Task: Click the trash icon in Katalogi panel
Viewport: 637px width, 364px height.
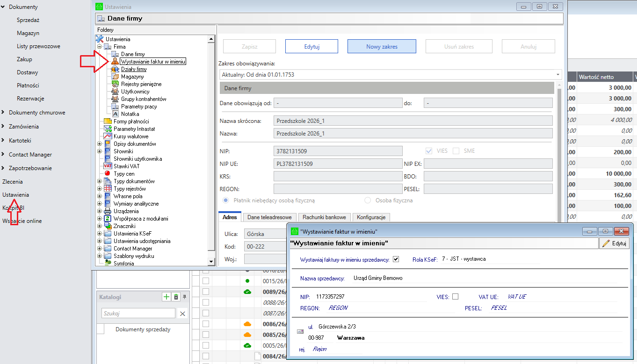Action: click(x=176, y=297)
